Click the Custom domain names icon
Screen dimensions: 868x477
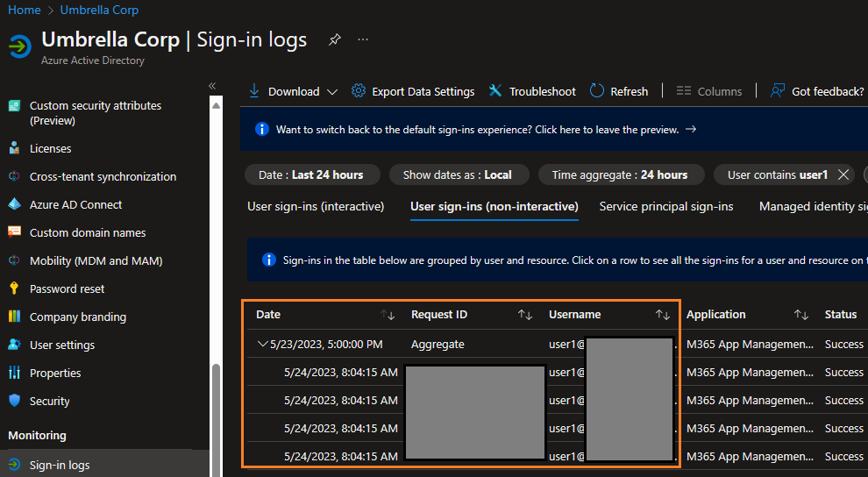pyautogui.click(x=14, y=232)
